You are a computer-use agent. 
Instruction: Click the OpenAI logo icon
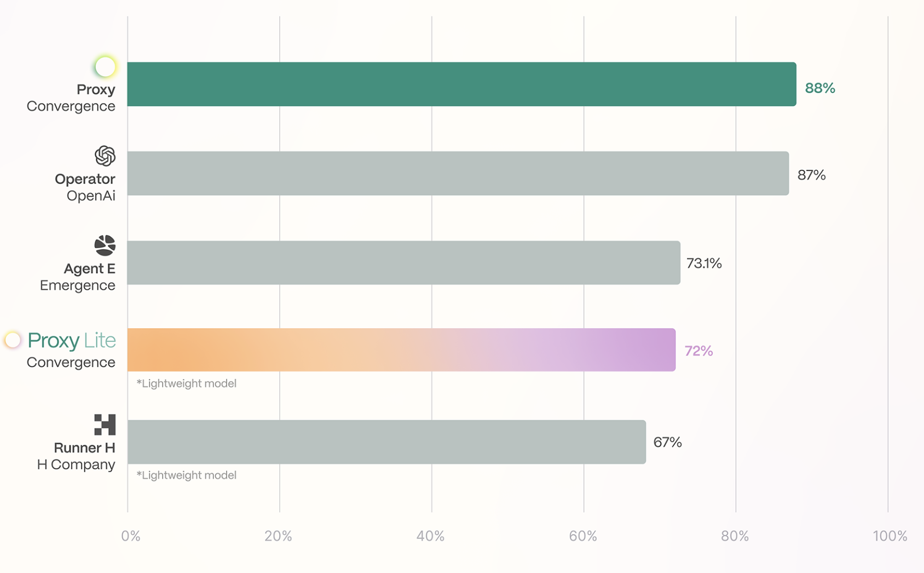(x=105, y=156)
